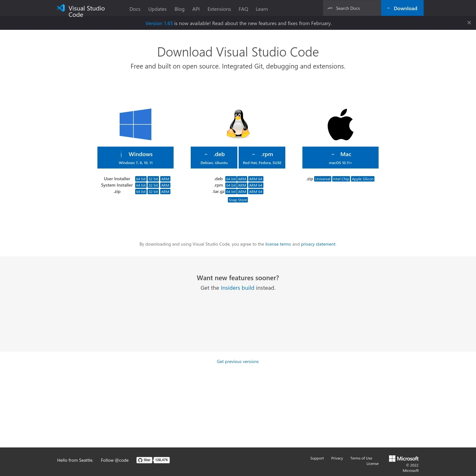Select Mac .zip Apple Silicon build

[x=363, y=179]
